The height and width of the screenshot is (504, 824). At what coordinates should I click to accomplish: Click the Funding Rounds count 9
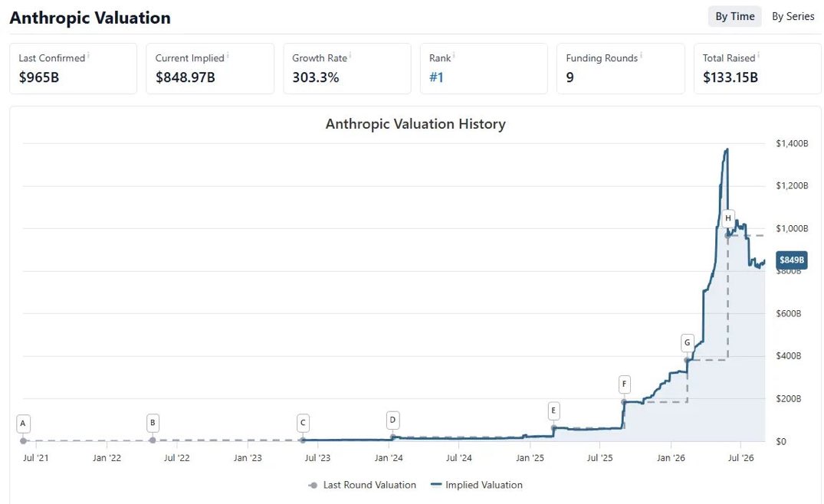[570, 77]
